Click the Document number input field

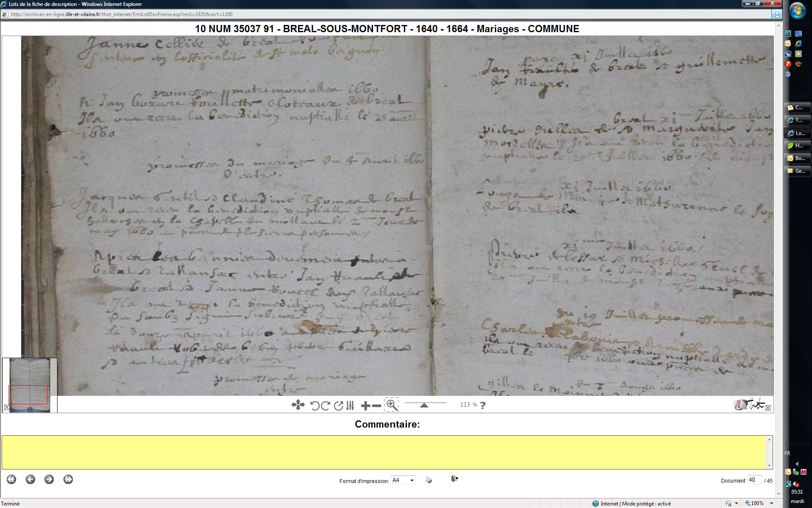click(x=754, y=480)
